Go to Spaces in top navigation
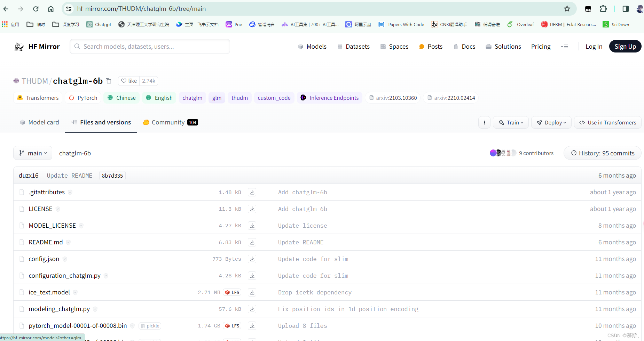This screenshot has height=341, width=644. (394, 47)
